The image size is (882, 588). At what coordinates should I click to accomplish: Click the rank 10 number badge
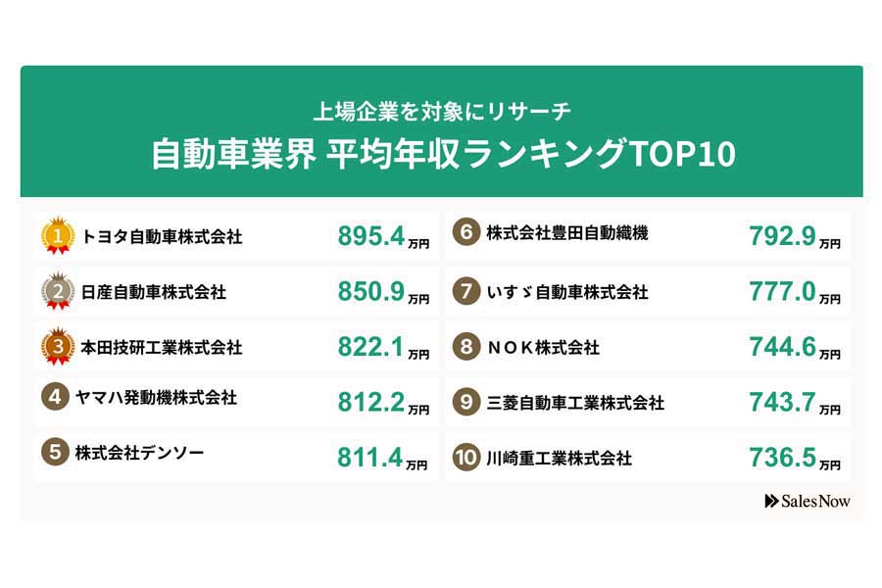point(466,458)
